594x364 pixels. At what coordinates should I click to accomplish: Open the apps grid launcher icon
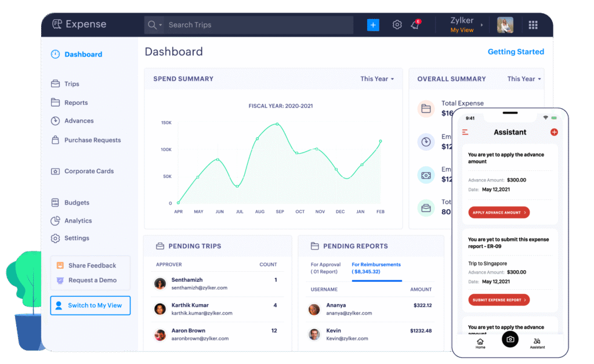(x=533, y=25)
